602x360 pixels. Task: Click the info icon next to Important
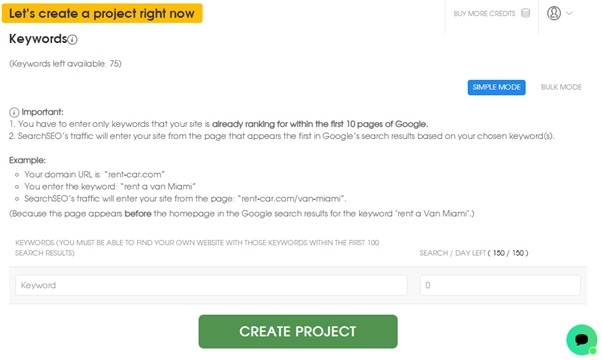[x=14, y=112]
